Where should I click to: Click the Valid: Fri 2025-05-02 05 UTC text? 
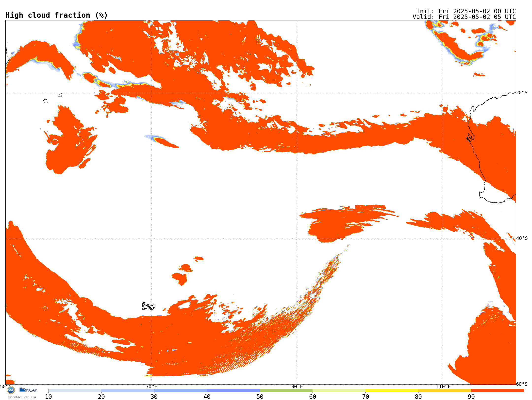[464, 17]
